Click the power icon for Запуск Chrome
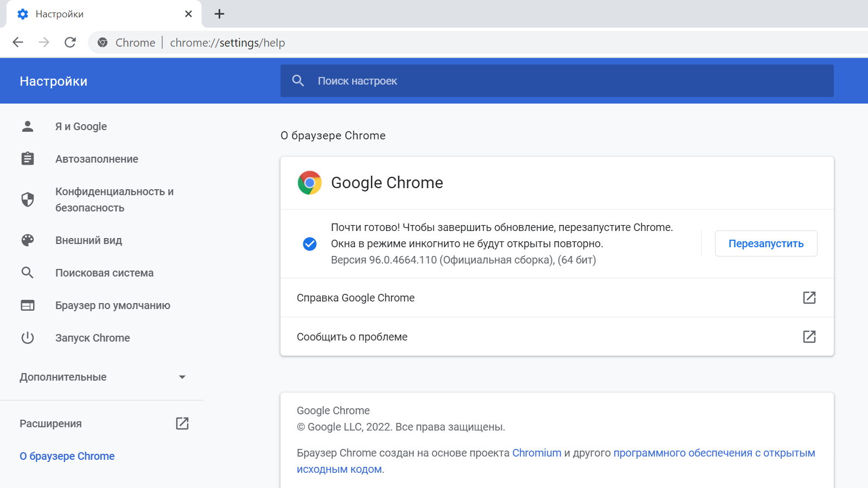868x488 pixels. point(28,338)
